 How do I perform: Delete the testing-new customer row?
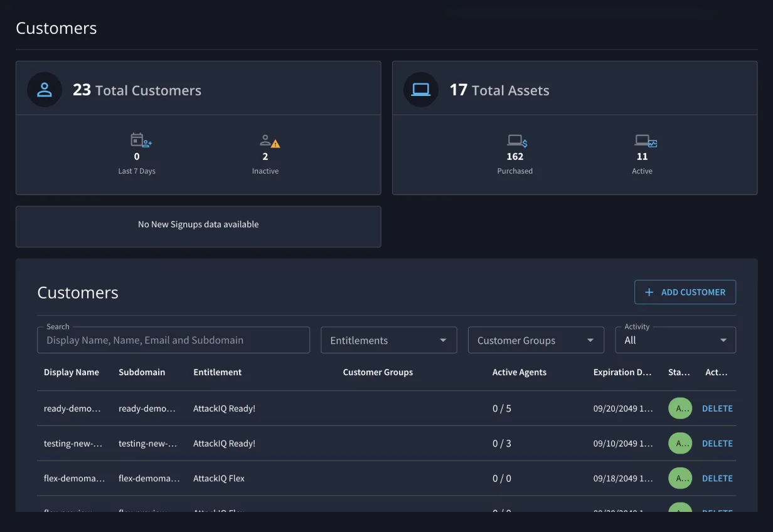717,444
